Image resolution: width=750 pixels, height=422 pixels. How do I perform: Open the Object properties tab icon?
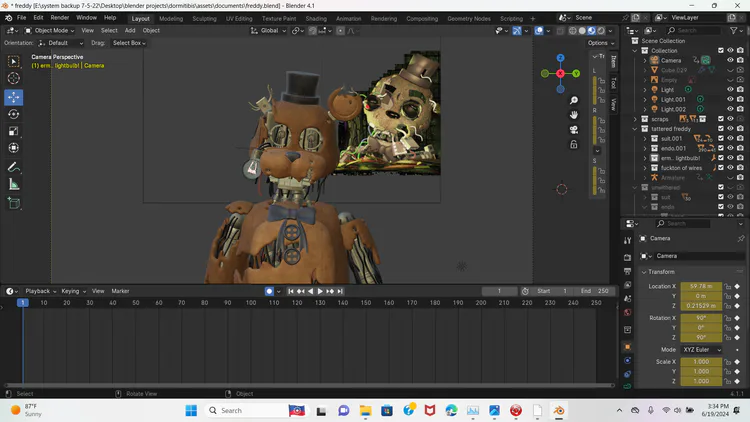tap(628, 347)
